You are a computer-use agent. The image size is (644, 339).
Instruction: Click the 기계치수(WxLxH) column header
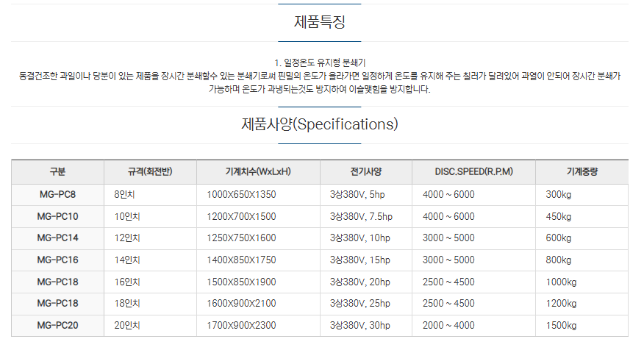pos(258,172)
